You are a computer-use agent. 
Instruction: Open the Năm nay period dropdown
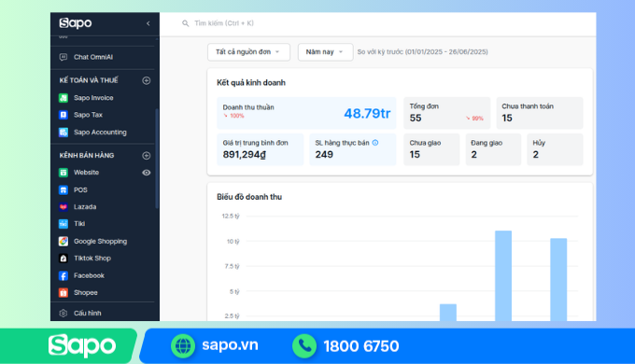[x=325, y=52]
